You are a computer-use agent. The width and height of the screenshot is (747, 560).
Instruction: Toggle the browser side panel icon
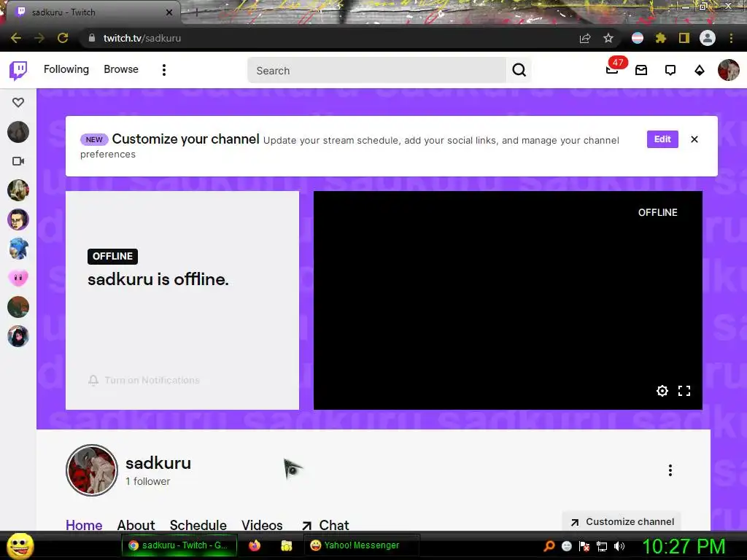point(684,38)
